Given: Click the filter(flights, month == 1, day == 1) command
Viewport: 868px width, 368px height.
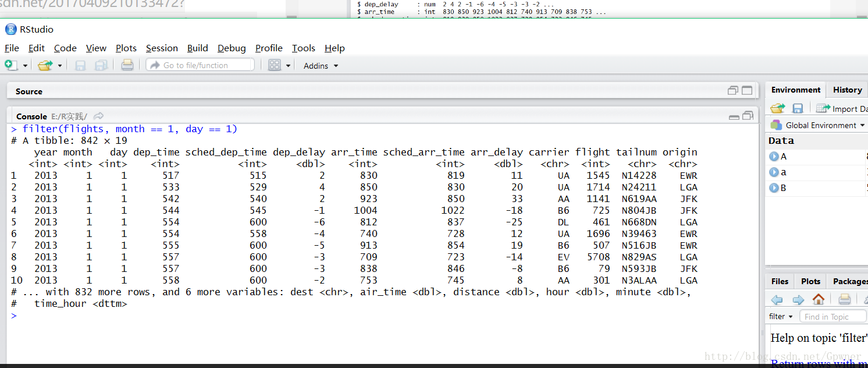Looking at the screenshot, I should pyautogui.click(x=130, y=129).
